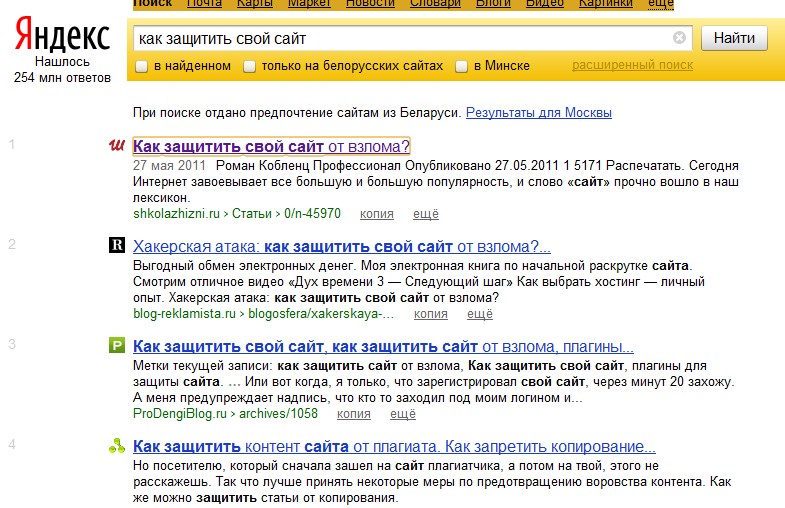
Task: Click the shkolazhizni result favicon
Action: pyautogui.click(x=116, y=146)
